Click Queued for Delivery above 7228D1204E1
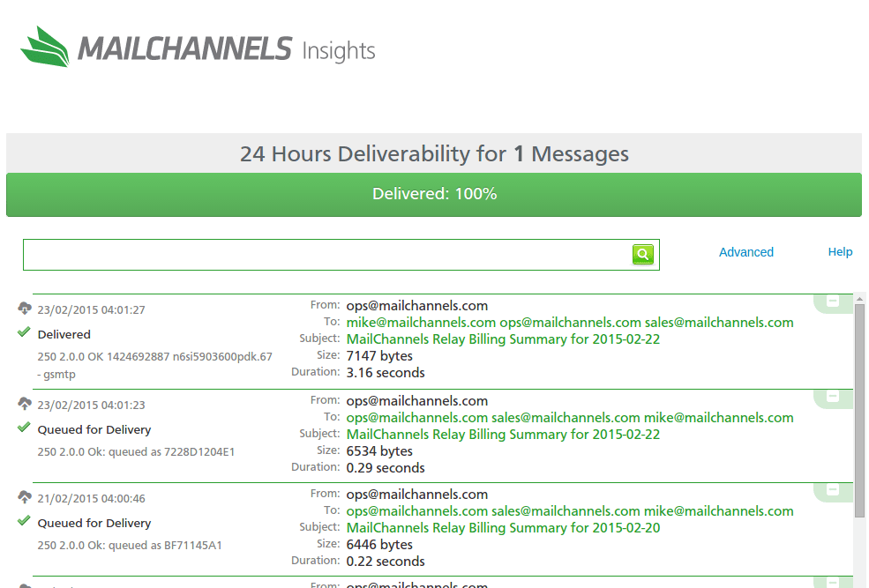This screenshot has height=588, width=869. click(x=94, y=429)
